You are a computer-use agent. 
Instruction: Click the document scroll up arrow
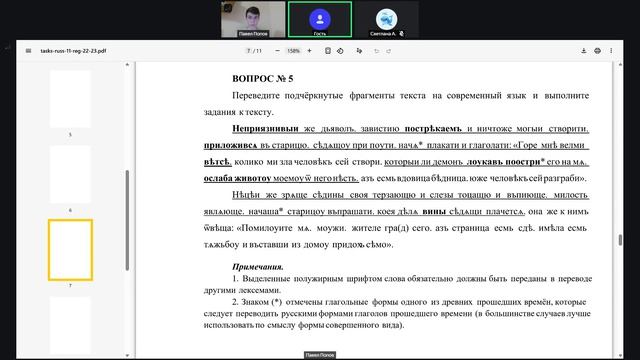tap(620, 65)
